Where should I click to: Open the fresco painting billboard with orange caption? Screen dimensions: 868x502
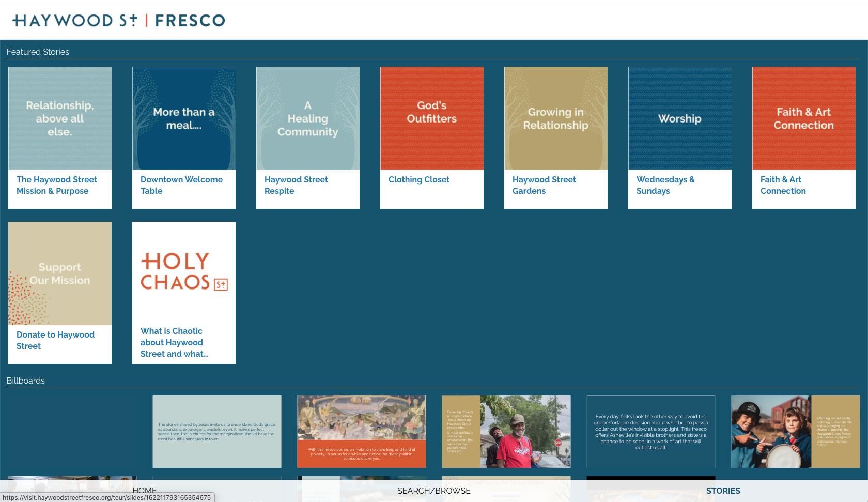[362, 432]
